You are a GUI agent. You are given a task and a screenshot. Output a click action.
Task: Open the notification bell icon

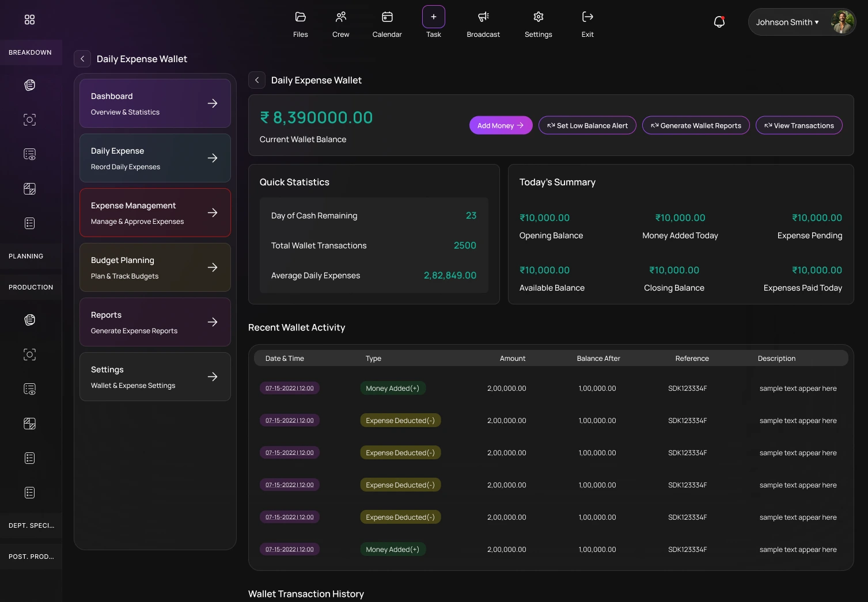[x=718, y=21]
